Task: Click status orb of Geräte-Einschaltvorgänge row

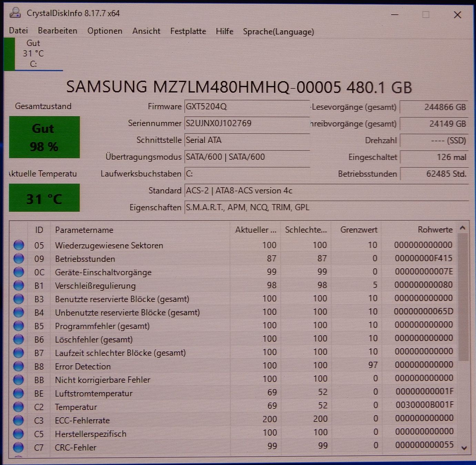Action: click(19, 272)
